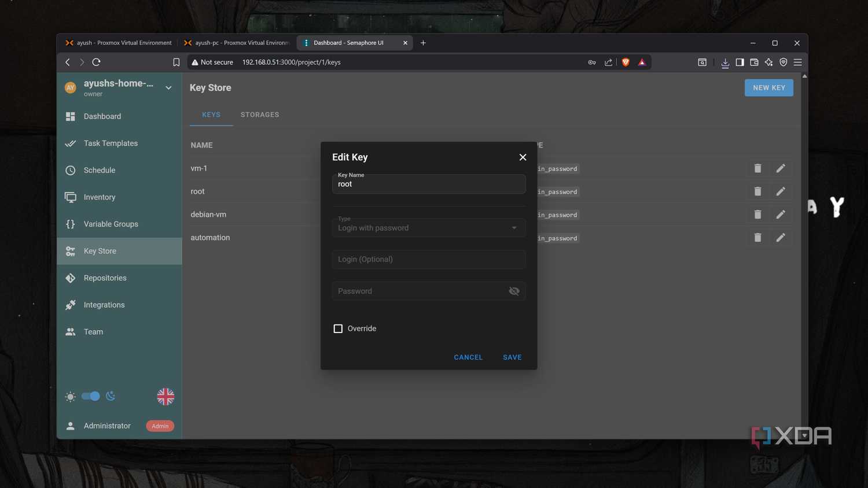Open Integrations in the sidebar
This screenshot has height=488, width=868.
(119, 305)
